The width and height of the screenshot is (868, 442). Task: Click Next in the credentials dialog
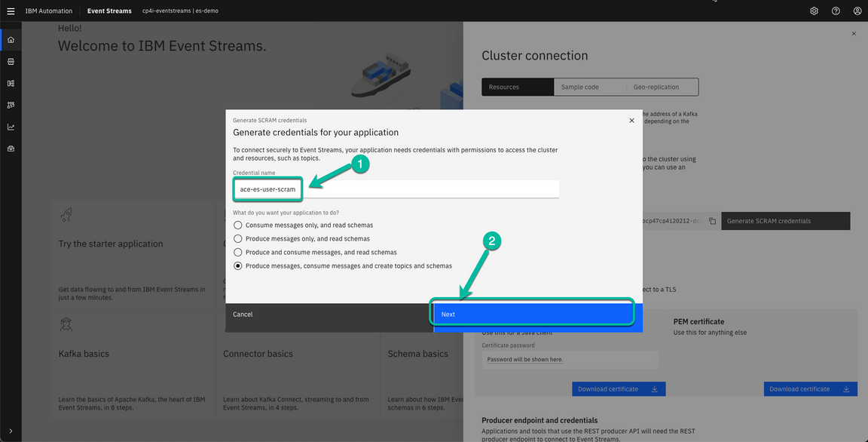coord(533,314)
